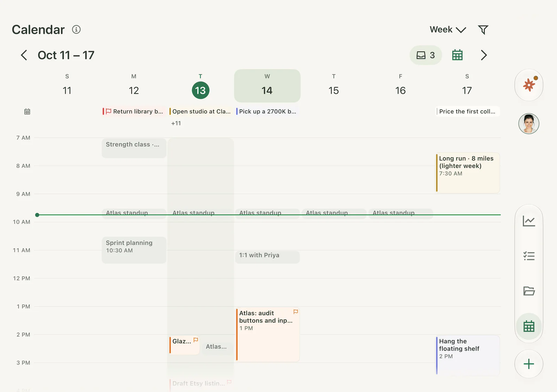
Task: Open the orange sun assistant icon
Action: click(529, 85)
